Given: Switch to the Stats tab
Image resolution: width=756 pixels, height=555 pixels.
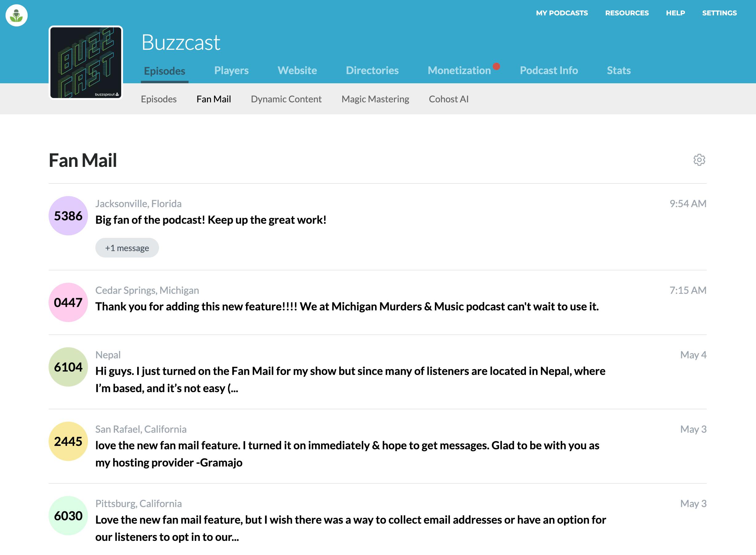Looking at the screenshot, I should click(619, 70).
